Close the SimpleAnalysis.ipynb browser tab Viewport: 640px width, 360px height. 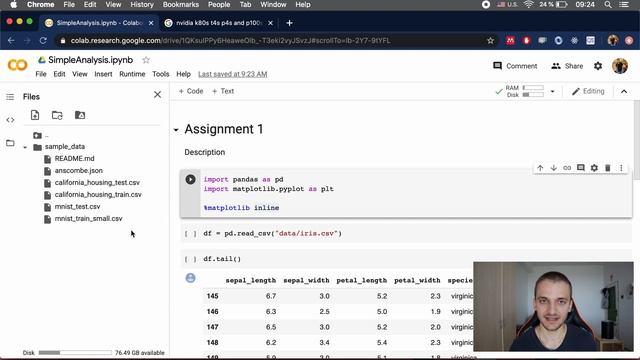pos(151,23)
